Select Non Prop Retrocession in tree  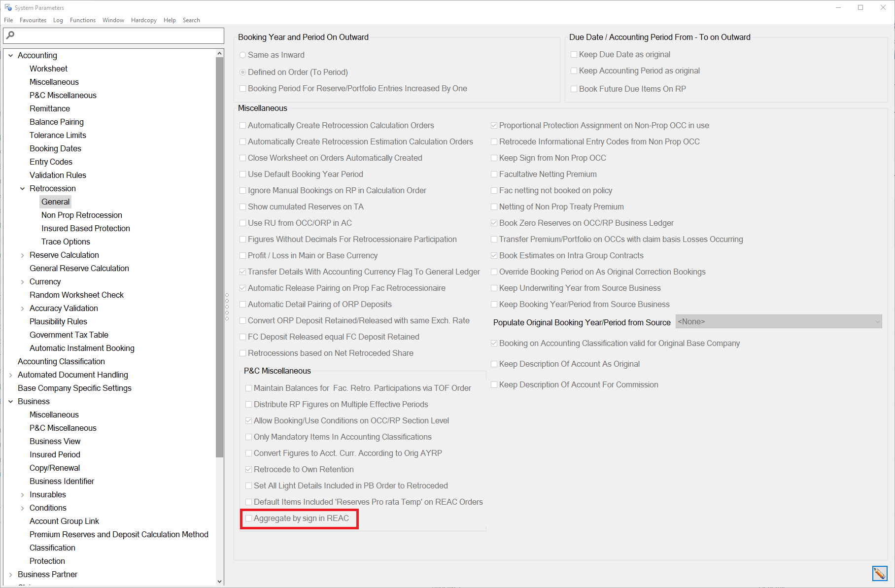coord(81,215)
